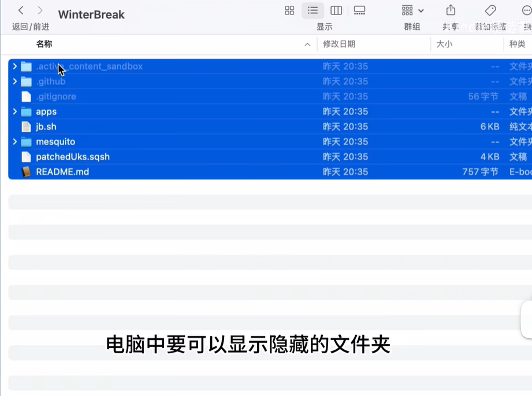Switch to gallery view

point(359,10)
